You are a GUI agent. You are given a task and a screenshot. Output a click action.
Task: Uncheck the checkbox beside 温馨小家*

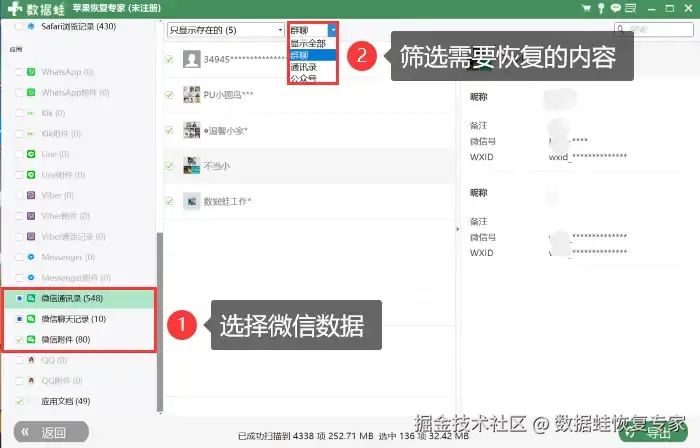tap(169, 130)
